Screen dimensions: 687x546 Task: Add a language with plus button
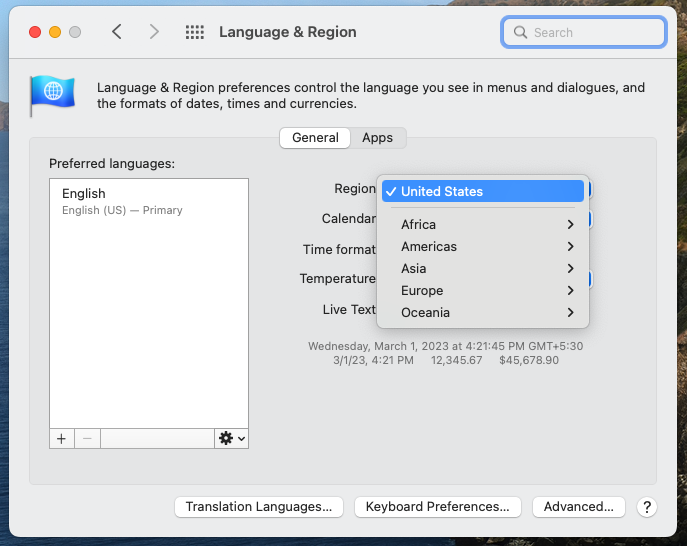pyautogui.click(x=61, y=438)
